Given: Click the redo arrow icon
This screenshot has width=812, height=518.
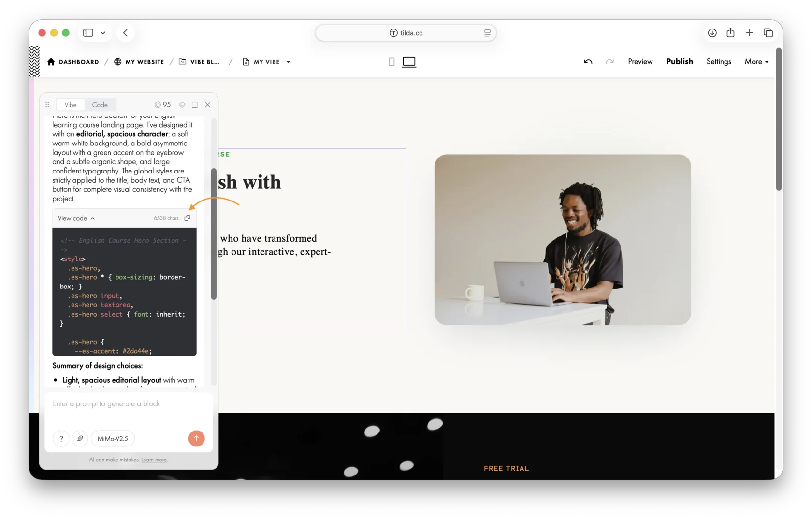Looking at the screenshot, I should coord(609,61).
